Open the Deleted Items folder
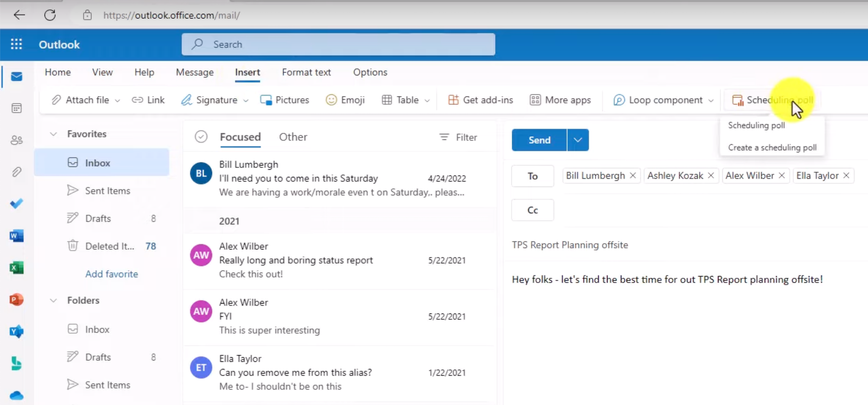Viewport: 868px width, 405px height. (102, 246)
